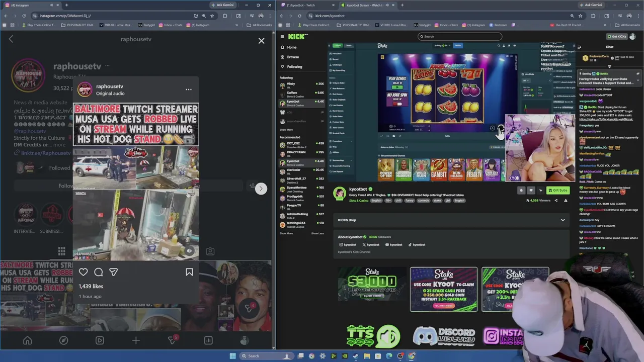Mute or unmute the Instagram reel audio

pos(190,250)
